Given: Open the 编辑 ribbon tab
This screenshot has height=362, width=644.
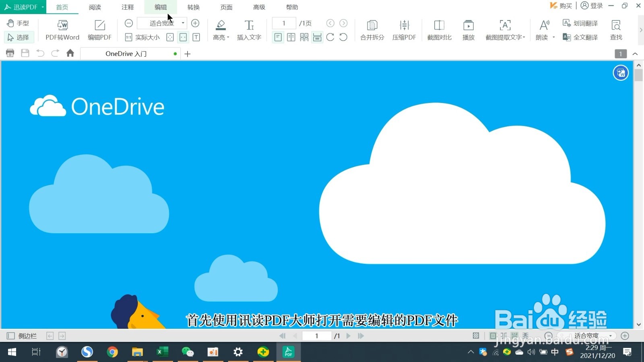Looking at the screenshot, I should pos(161,7).
